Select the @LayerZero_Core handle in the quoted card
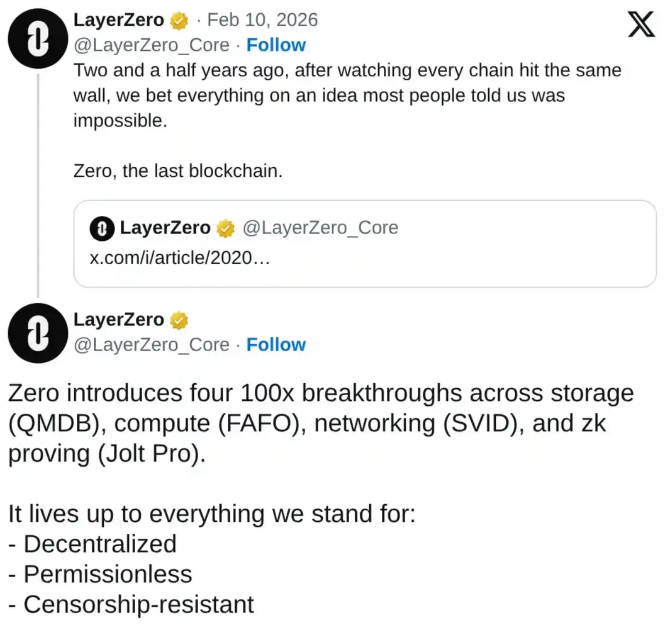 320,228
